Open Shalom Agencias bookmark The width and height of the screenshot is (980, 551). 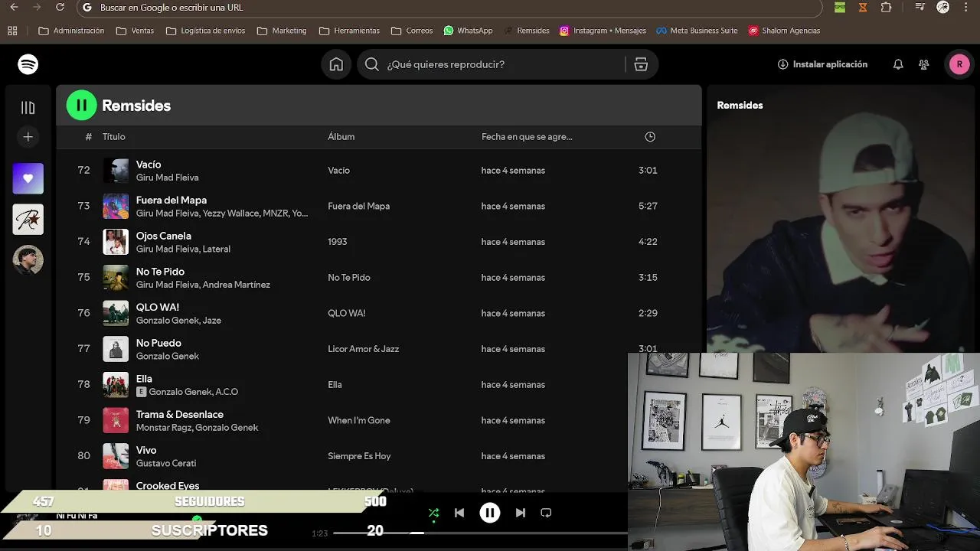click(x=784, y=31)
